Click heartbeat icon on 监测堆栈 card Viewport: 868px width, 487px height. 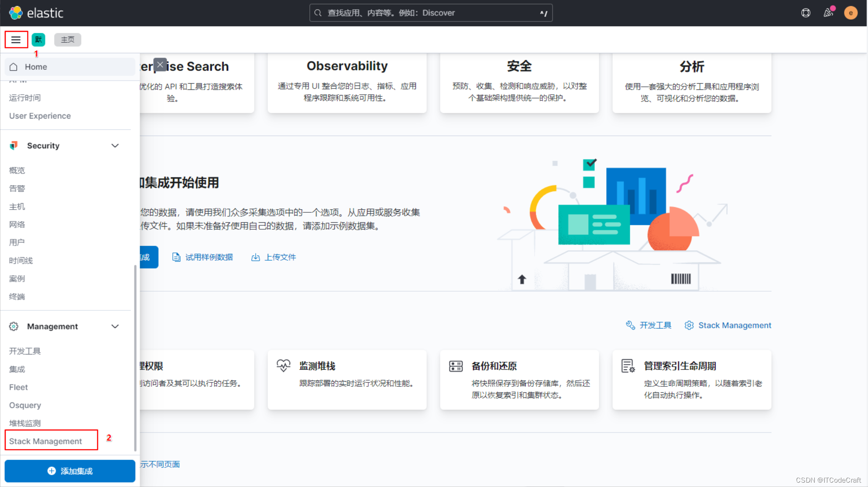284,366
